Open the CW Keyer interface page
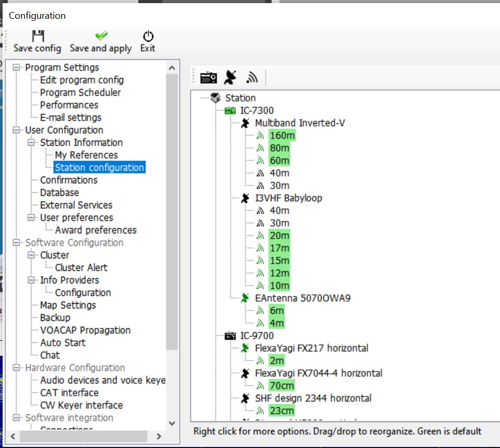Viewport: 500px width, 448px height. 81,405
